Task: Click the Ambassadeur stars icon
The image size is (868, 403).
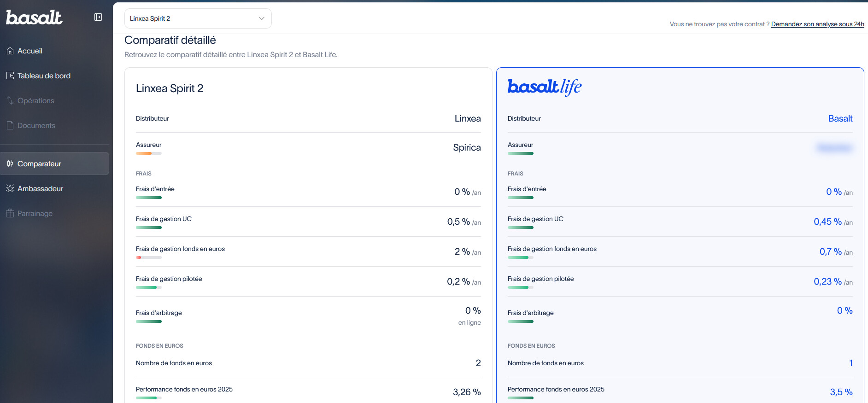Action: click(10, 188)
